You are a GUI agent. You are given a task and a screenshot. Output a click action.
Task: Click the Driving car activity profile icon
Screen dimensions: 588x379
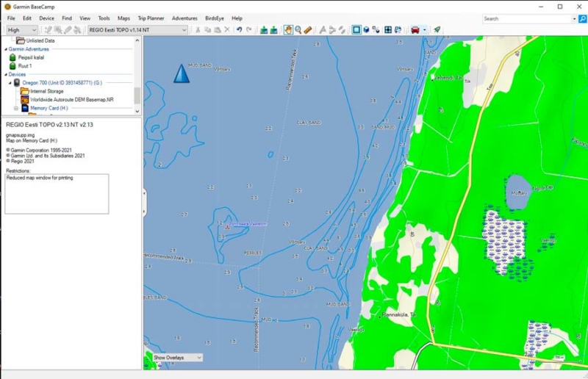(415, 29)
